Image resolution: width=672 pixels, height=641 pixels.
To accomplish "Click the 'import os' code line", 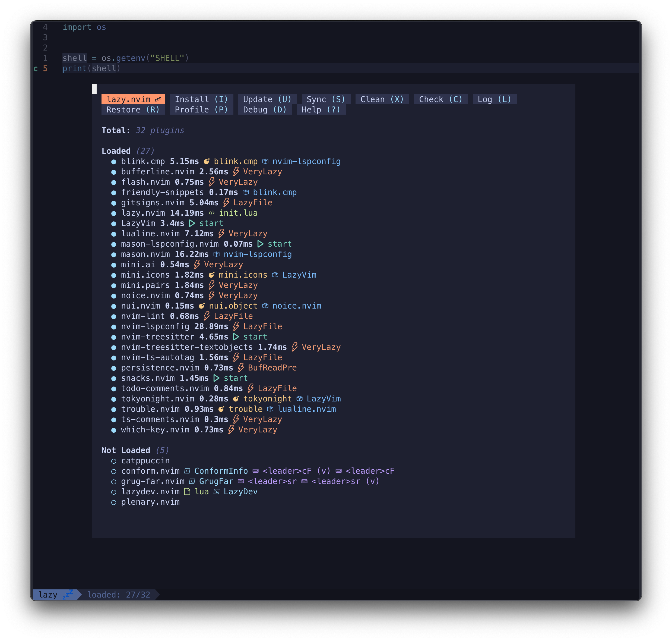I will click(x=84, y=27).
